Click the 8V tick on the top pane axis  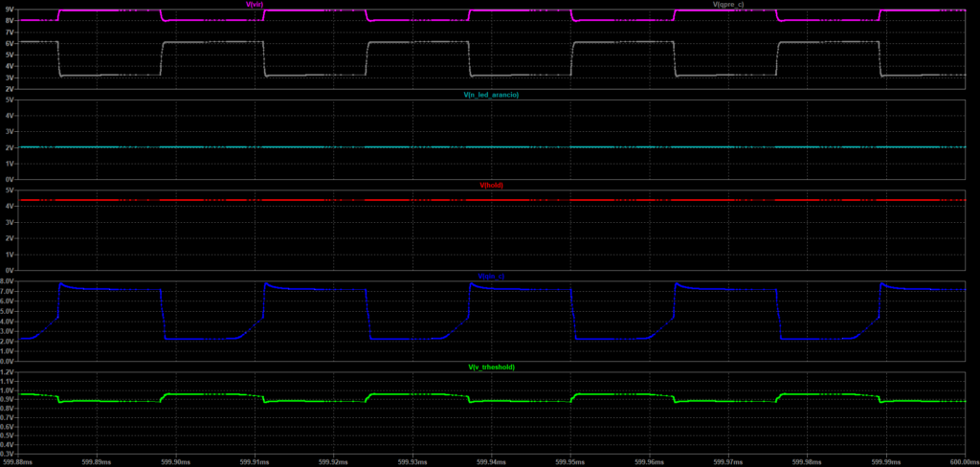(x=10, y=21)
